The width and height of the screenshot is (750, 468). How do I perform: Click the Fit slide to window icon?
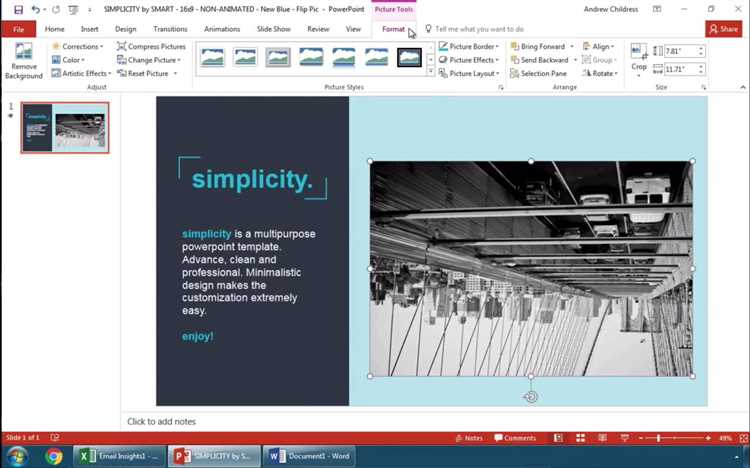coord(739,438)
